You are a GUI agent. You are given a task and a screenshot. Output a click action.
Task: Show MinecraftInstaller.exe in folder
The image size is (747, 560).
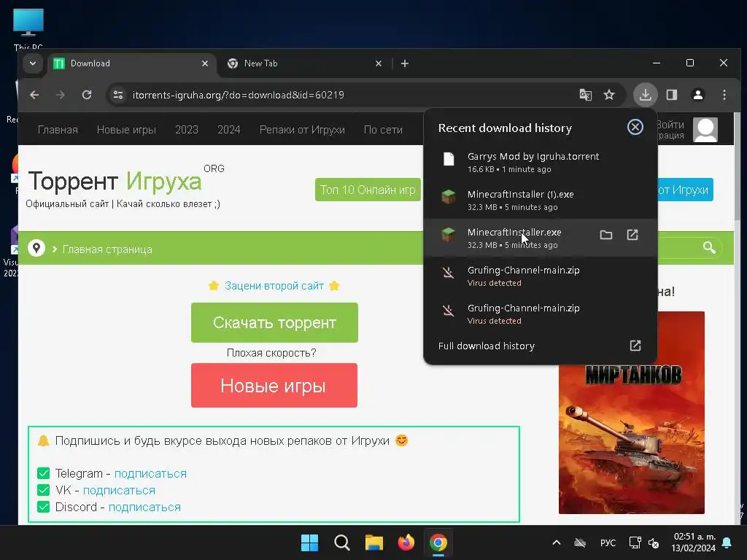pos(606,235)
